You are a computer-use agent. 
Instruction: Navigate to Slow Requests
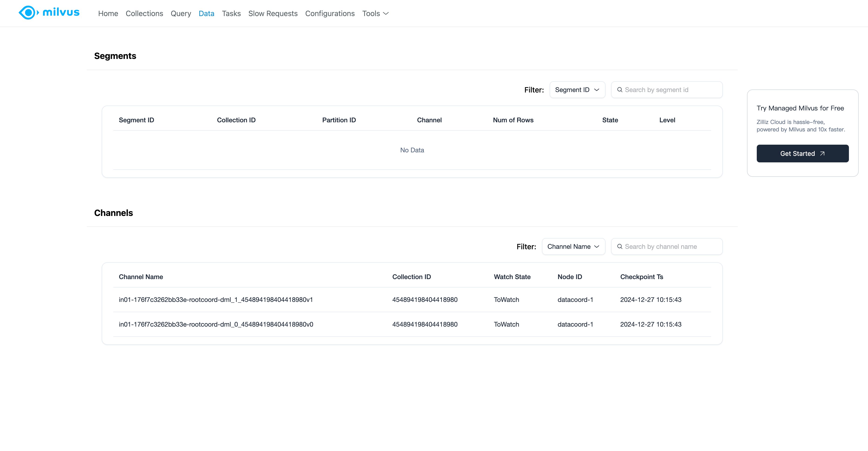273,14
